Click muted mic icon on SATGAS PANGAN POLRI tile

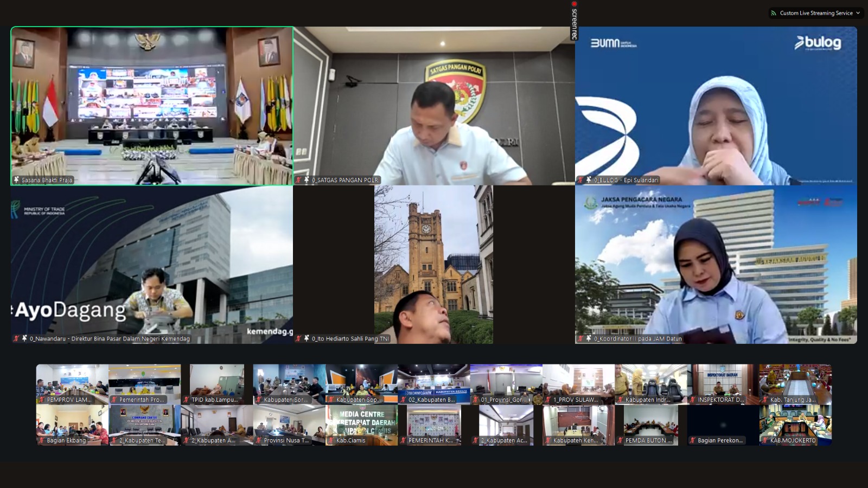pos(298,180)
